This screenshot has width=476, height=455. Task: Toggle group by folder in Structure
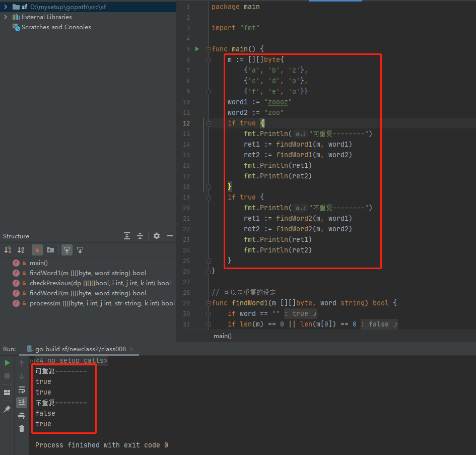(50, 250)
